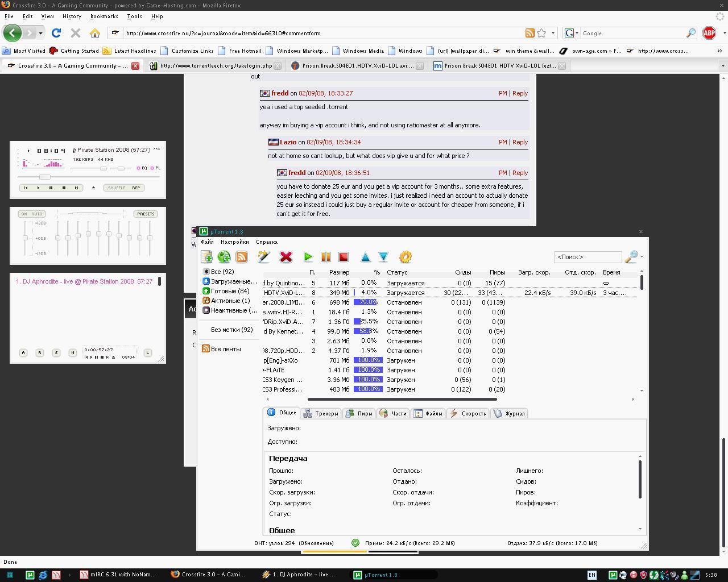Click Reply on Lazio's comment
Image resolution: width=728 pixels, height=582 pixels.
(520, 142)
